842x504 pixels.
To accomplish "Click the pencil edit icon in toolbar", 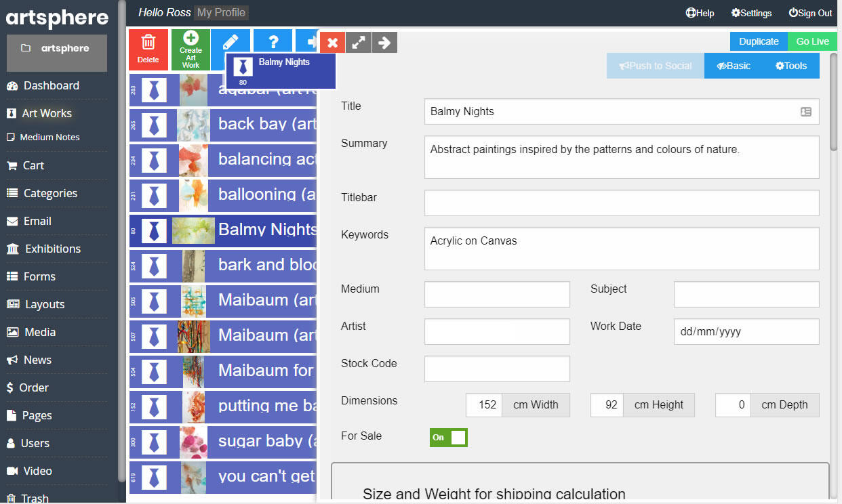I will click(230, 42).
